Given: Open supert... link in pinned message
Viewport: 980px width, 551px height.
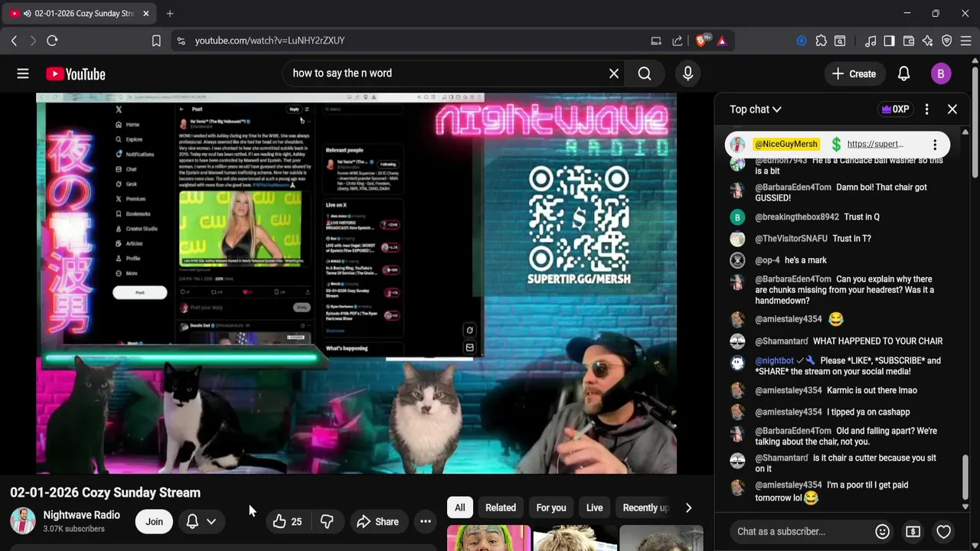Looking at the screenshot, I should pyautogui.click(x=875, y=144).
